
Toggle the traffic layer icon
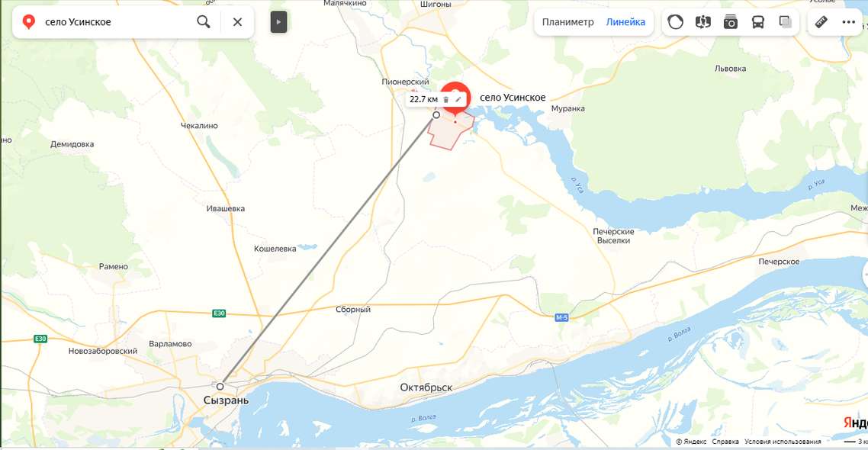pyautogui.click(x=675, y=21)
